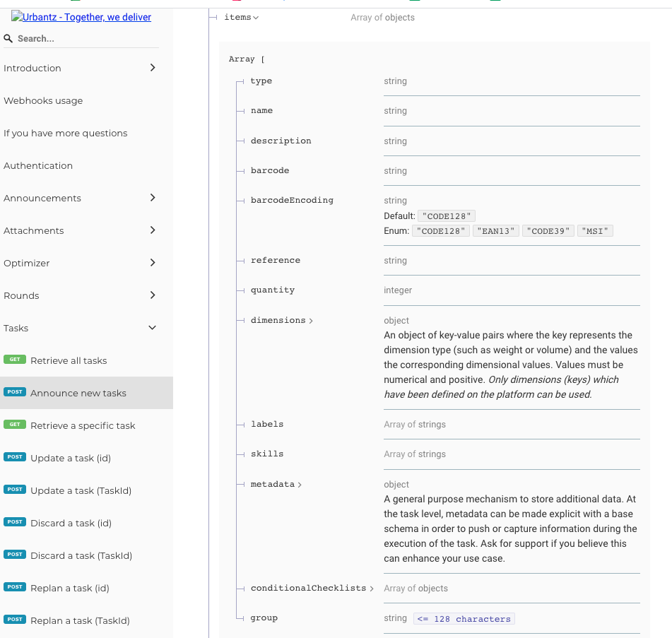Collapse the Tasks section chevron

point(152,328)
